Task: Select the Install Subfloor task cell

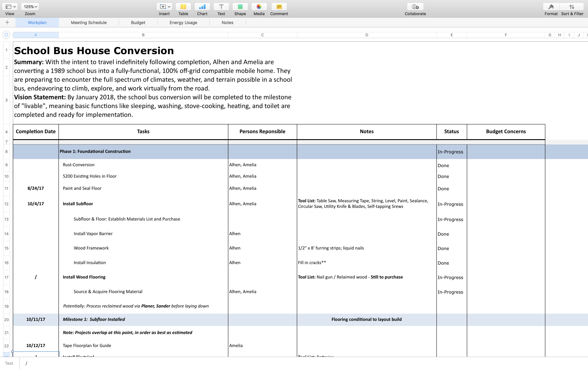Action: tap(143, 204)
